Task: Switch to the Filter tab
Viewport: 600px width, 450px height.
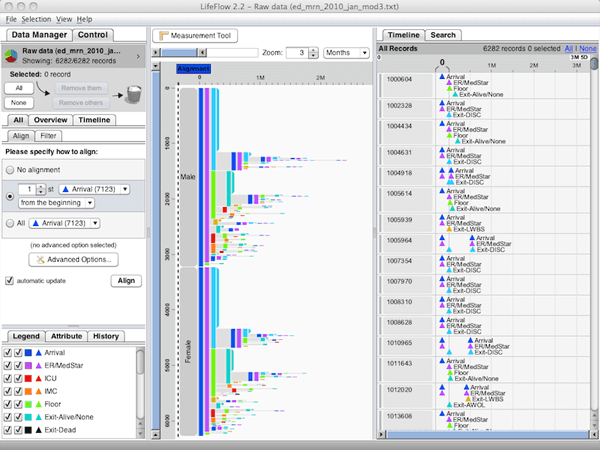Action: (48, 136)
